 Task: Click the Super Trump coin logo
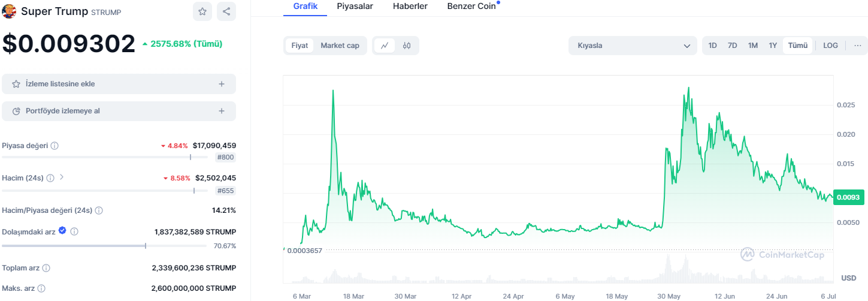point(10,11)
